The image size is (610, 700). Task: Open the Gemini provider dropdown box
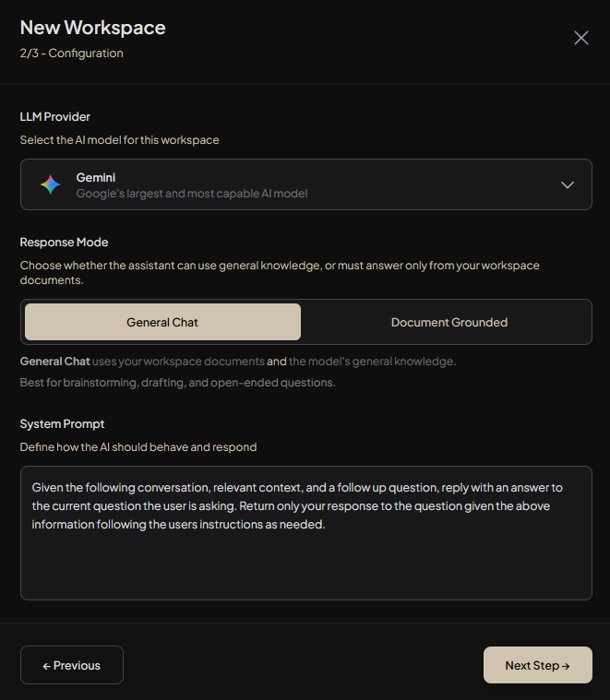point(306,184)
